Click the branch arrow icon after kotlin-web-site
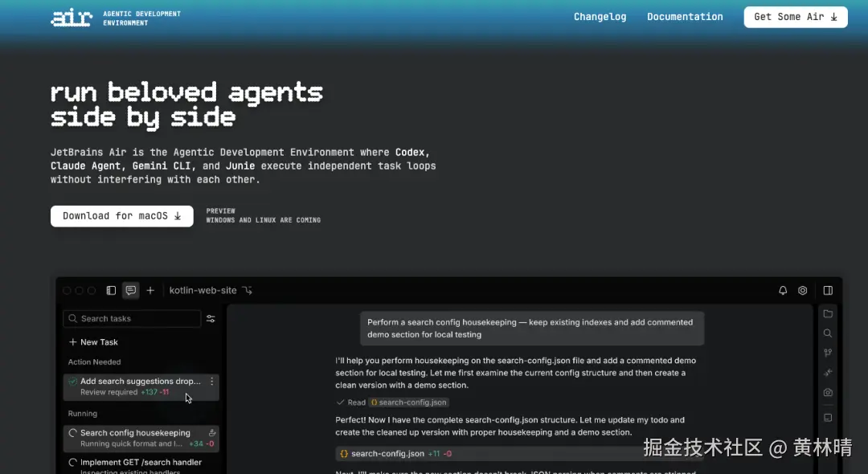868x474 pixels. [248, 290]
